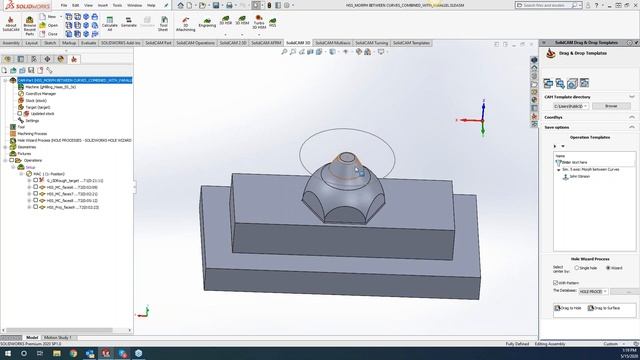Screen dimensions: 640x360
Task: Select the 3D iMachining operation
Action: [185, 24]
